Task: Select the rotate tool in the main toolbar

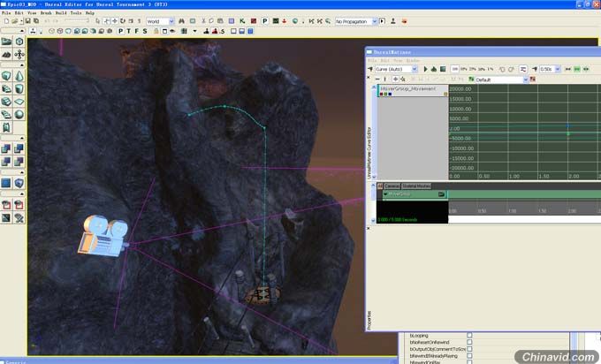Action: [123, 21]
